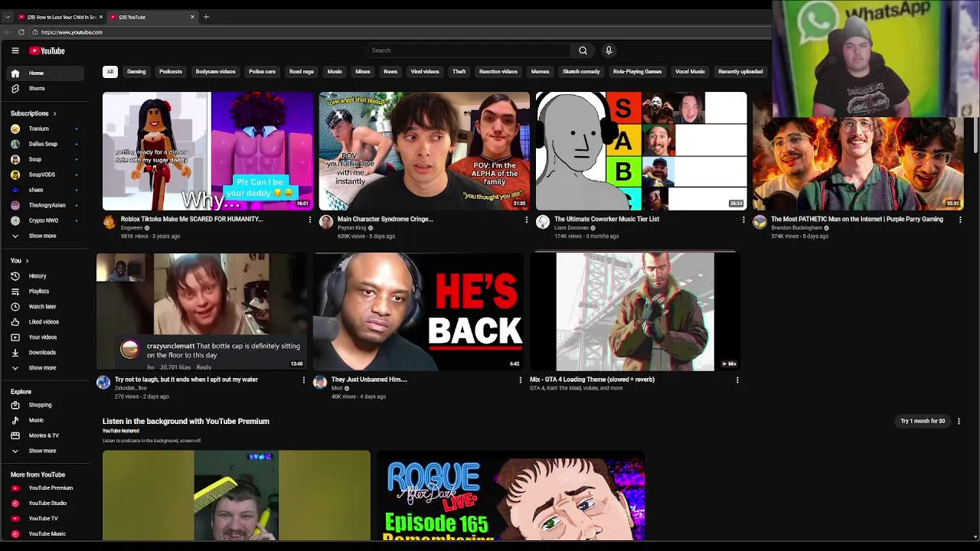The width and height of the screenshot is (980, 551).
Task: Select the All filter chip
Action: [110, 72]
